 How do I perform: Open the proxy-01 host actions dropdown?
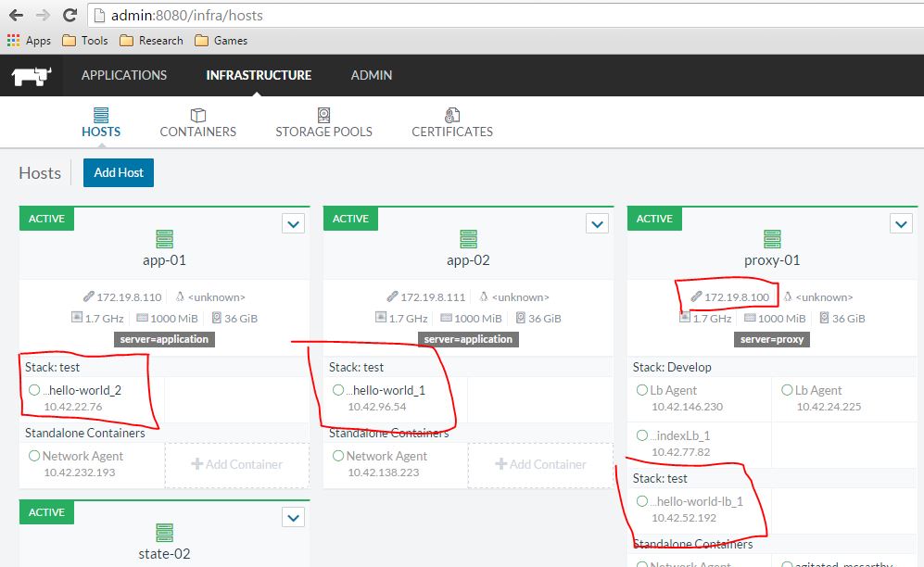[901, 223]
